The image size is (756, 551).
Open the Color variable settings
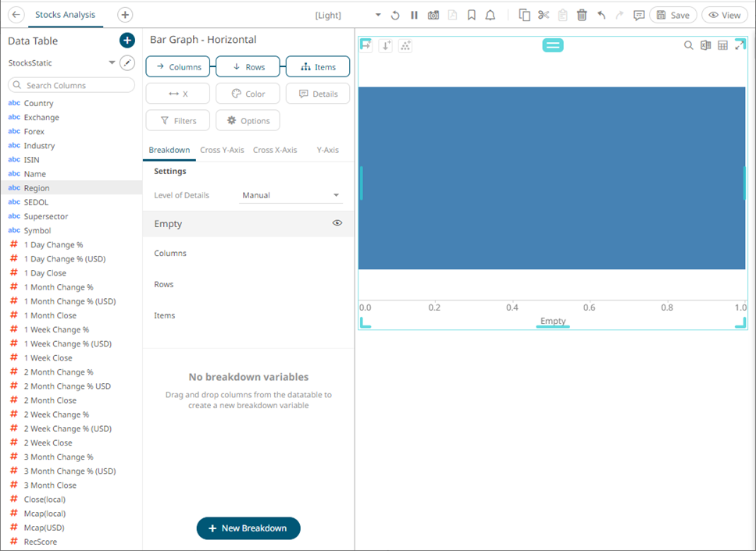click(248, 94)
